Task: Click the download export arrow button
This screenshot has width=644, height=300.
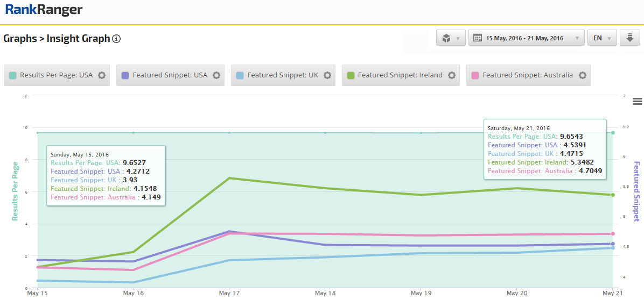Action: tap(629, 38)
